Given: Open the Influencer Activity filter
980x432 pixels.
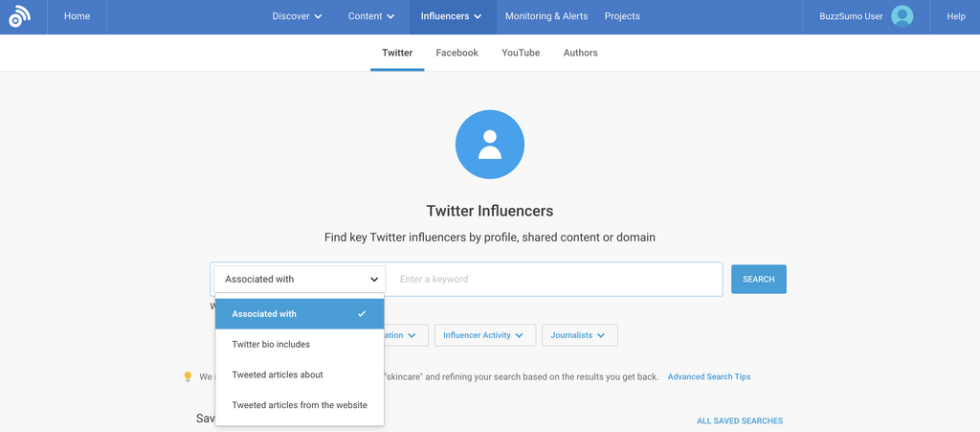Looking at the screenshot, I should (483, 335).
